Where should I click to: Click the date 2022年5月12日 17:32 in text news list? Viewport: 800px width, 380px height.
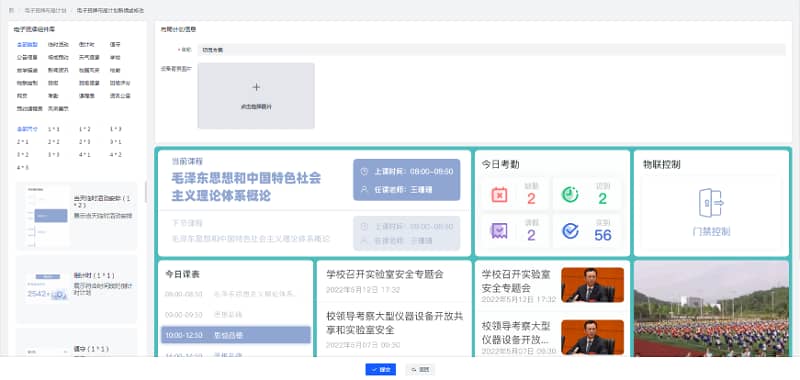363,290
